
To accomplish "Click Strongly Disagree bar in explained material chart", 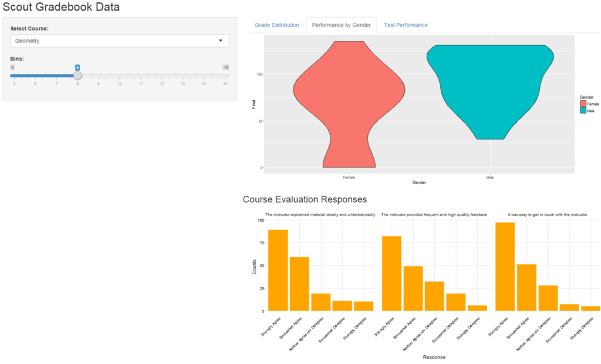I will [x=363, y=306].
